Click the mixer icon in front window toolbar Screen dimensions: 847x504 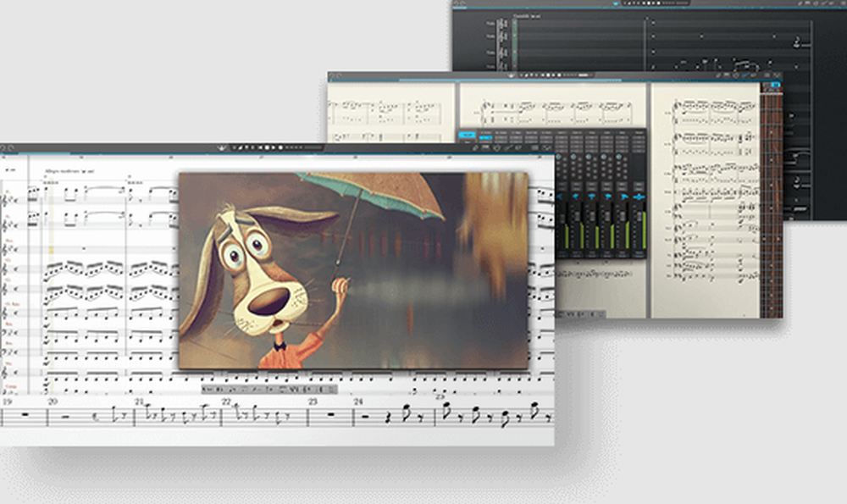coord(534,147)
